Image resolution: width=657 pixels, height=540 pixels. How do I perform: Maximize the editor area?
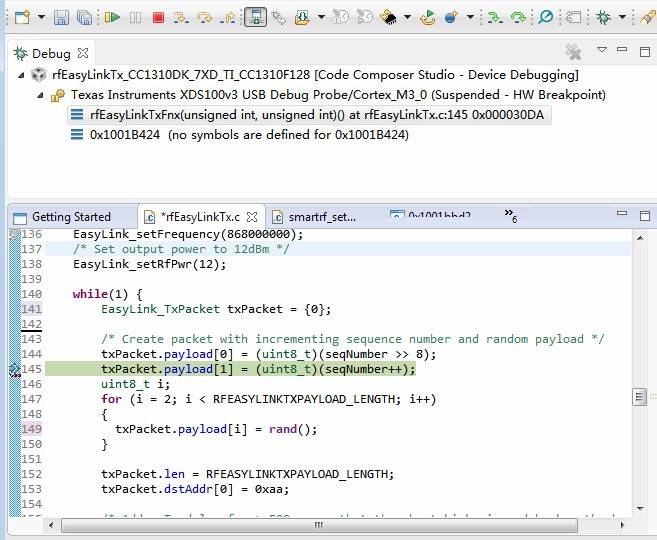click(x=645, y=216)
